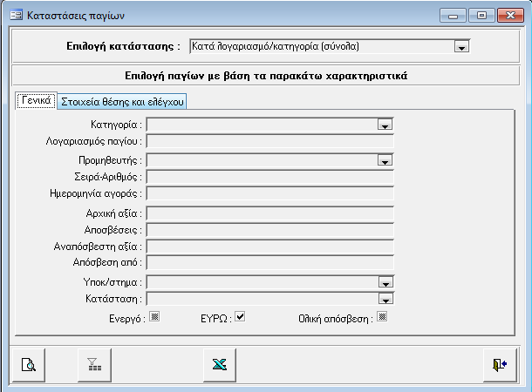Viewport: 532px width, 392px height.
Task: Uncheck the ΕΥΡΩ checkbox
Action: click(241, 317)
